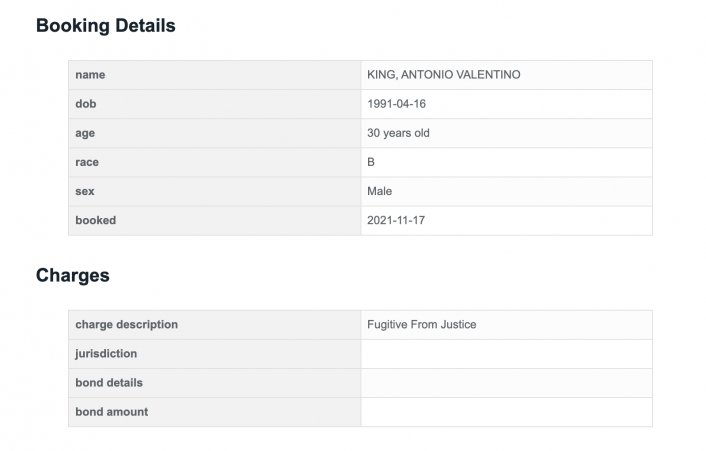
Task: Click the booked date 2021-11-17
Action: point(396,221)
